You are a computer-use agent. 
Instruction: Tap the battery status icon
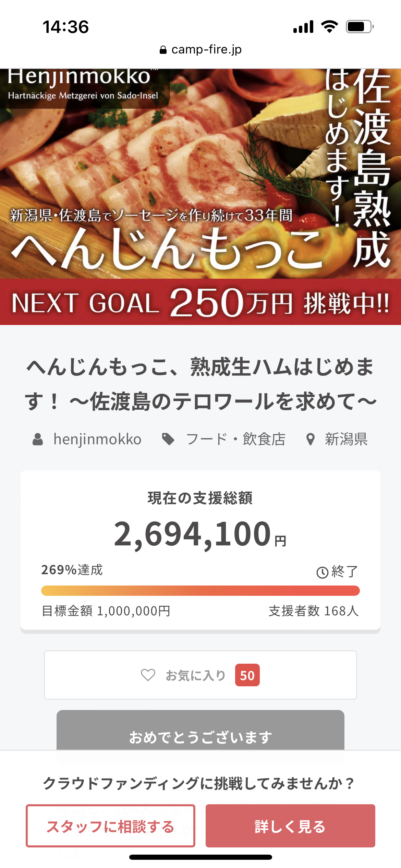360,27
